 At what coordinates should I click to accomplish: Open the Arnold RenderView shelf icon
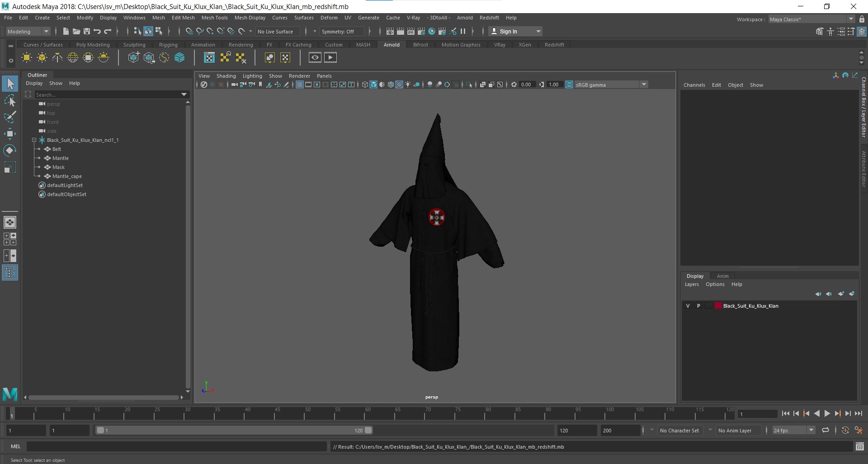pos(315,57)
